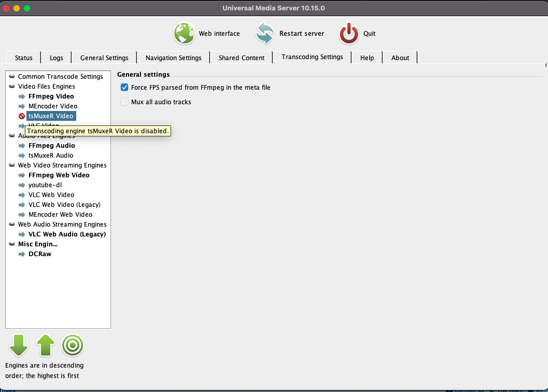Select tsMuxeR Video engine
The height and width of the screenshot is (392, 548).
pyautogui.click(x=51, y=116)
